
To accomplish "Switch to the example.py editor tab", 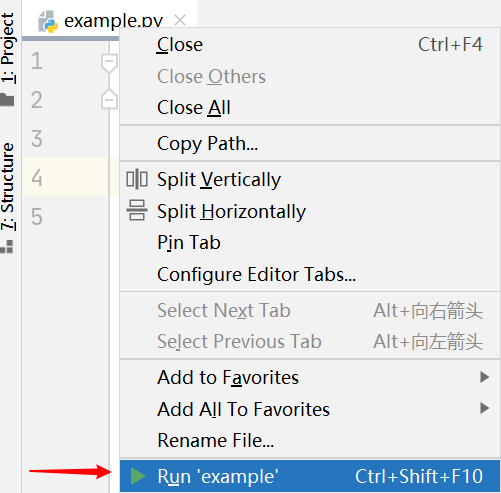I will pyautogui.click(x=113, y=21).
